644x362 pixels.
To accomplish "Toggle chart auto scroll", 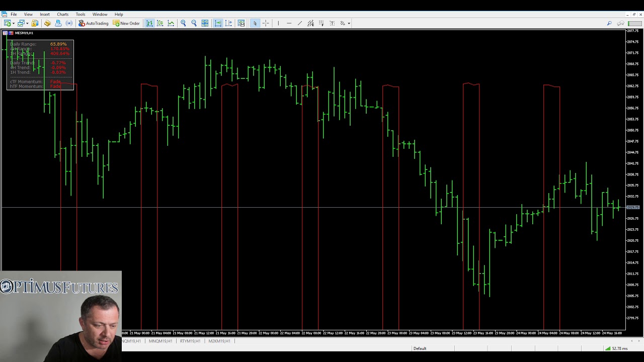I will [218, 23].
